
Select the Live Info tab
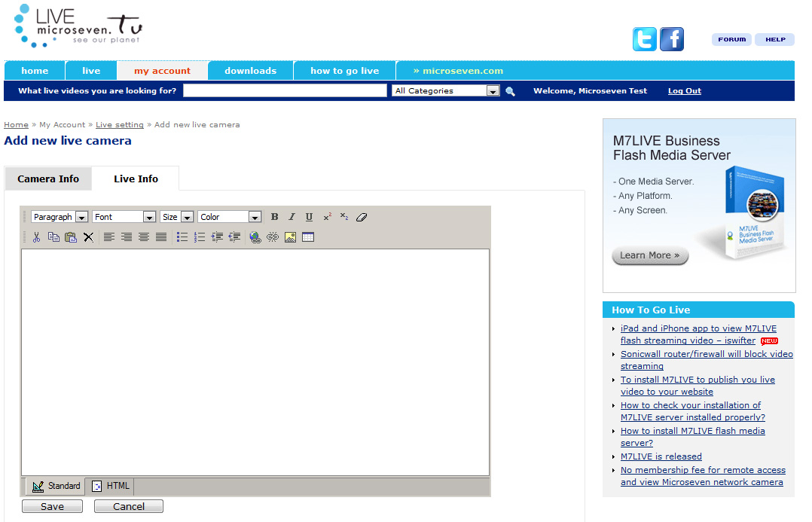pos(136,179)
